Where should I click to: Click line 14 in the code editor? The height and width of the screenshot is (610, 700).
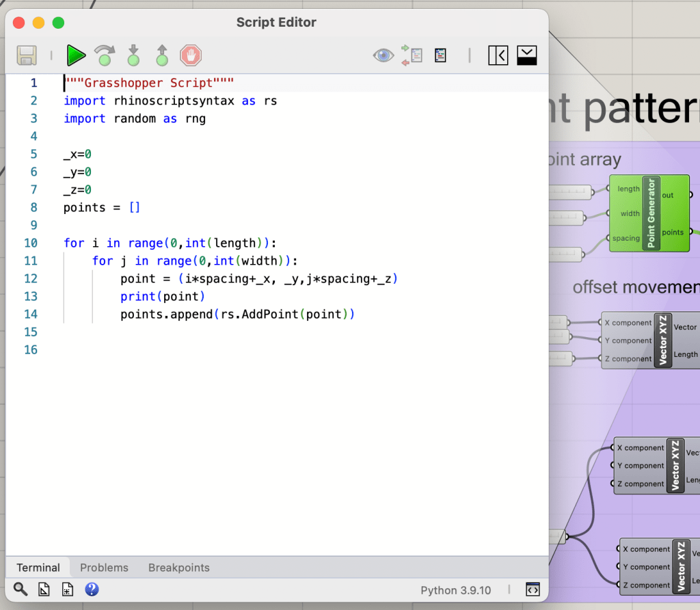pos(237,315)
